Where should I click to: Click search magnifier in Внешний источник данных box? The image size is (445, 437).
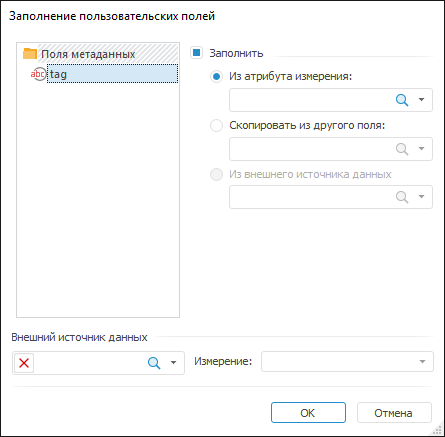click(154, 363)
